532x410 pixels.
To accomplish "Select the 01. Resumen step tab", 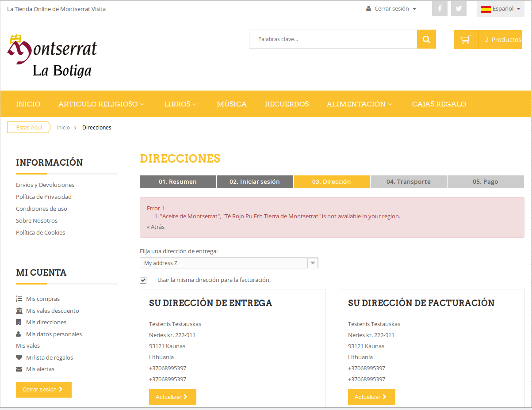I will pos(178,182).
